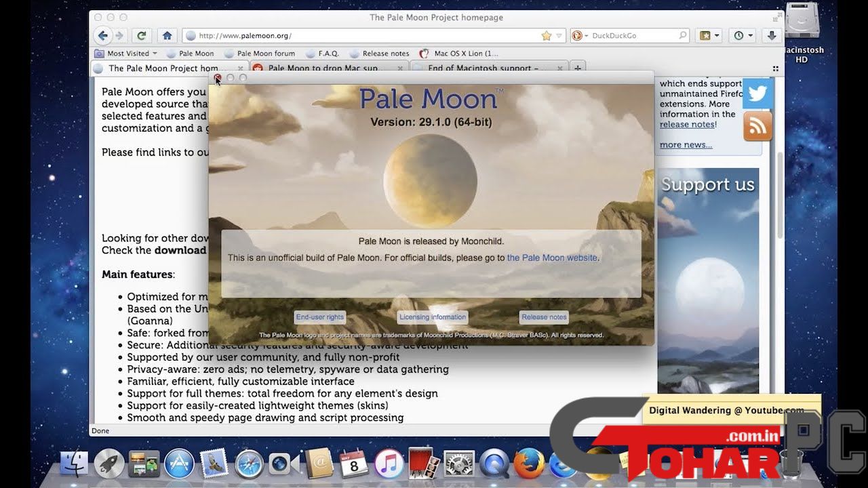The width and height of the screenshot is (868, 488).
Task: Open Photo Booth in the dock
Action: click(x=425, y=463)
